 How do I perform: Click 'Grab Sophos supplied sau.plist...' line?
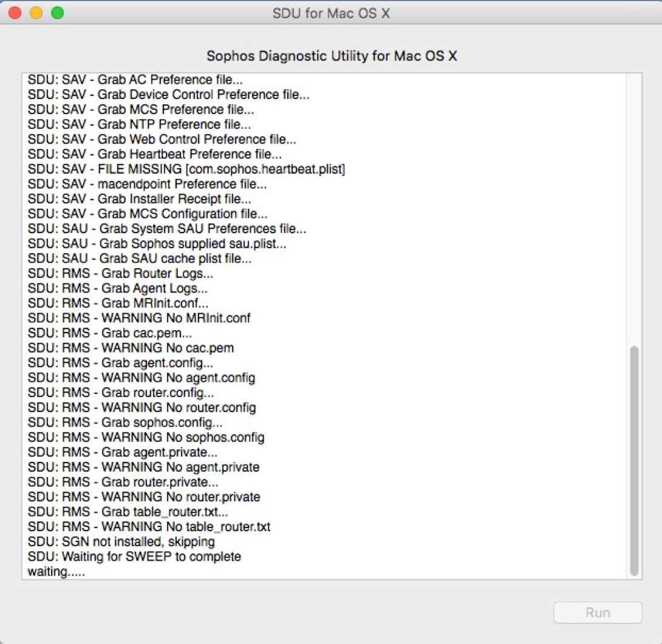tap(157, 243)
